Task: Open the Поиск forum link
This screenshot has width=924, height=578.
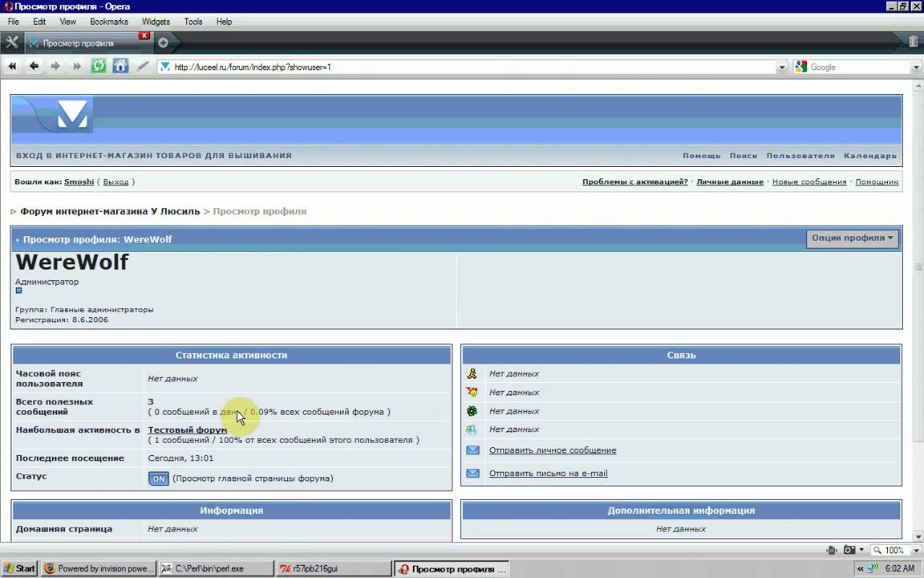Action: (743, 156)
